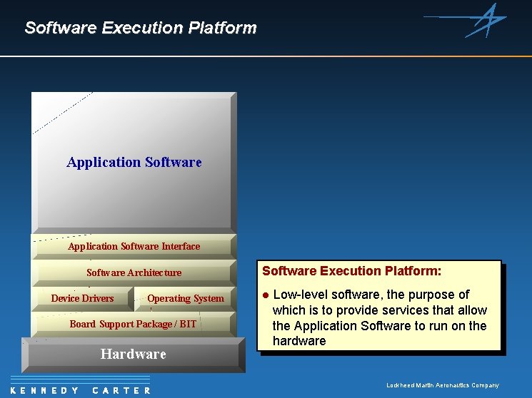Select the Board Support Package / BIT layer
The width and height of the screenshot is (532, 398).
click(x=134, y=325)
